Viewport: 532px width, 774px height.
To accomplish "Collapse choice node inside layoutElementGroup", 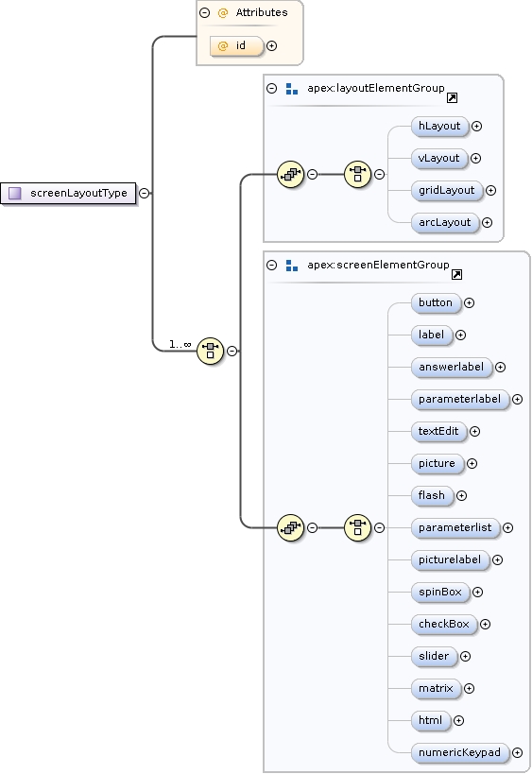I will click(379, 174).
